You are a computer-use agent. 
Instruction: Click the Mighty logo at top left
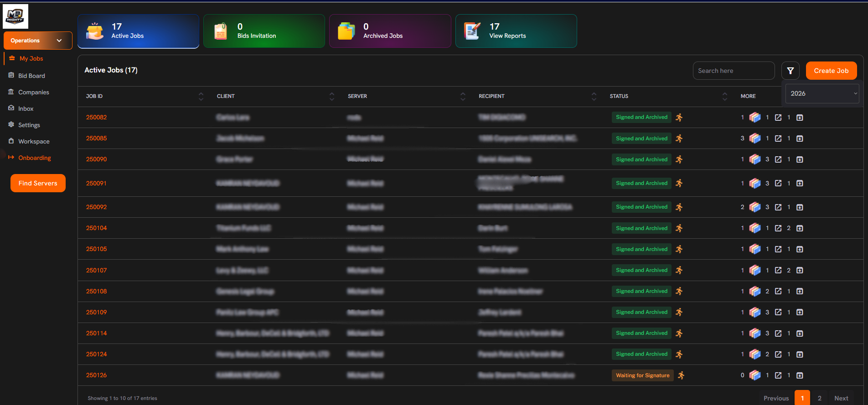pos(15,16)
